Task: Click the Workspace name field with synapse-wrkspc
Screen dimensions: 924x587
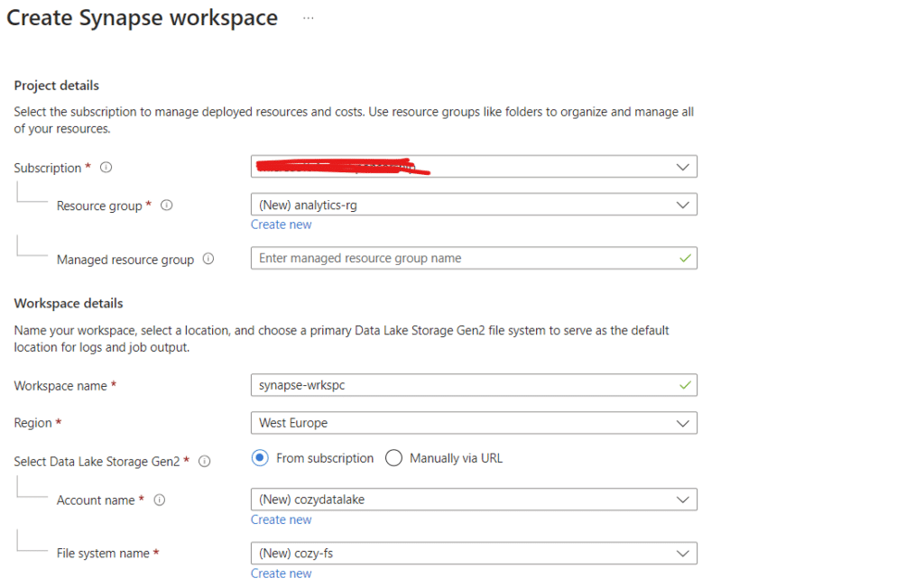Action: 460,385
